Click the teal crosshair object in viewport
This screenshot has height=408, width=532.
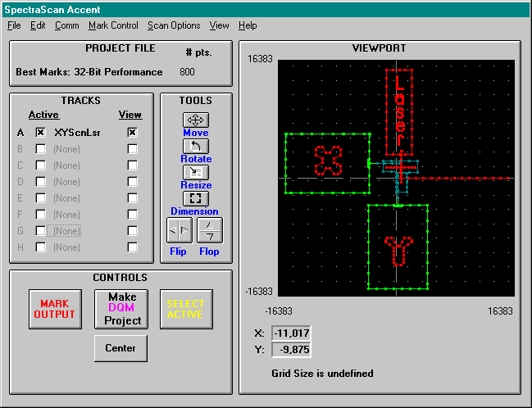[x=401, y=176]
